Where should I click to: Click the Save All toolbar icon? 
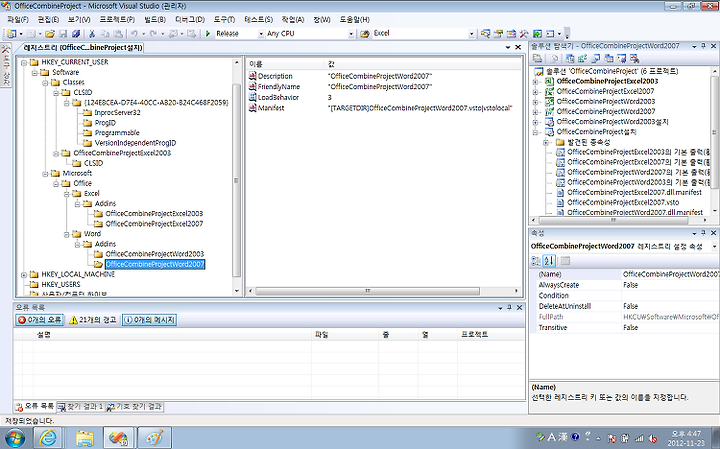[76, 34]
